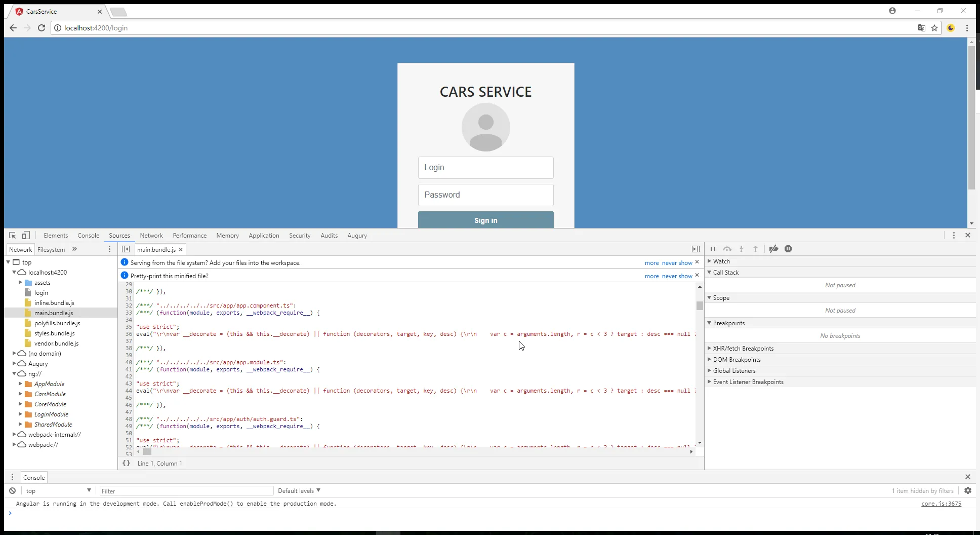Pause script execution
The height and width of the screenshot is (535, 980).
[713, 249]
